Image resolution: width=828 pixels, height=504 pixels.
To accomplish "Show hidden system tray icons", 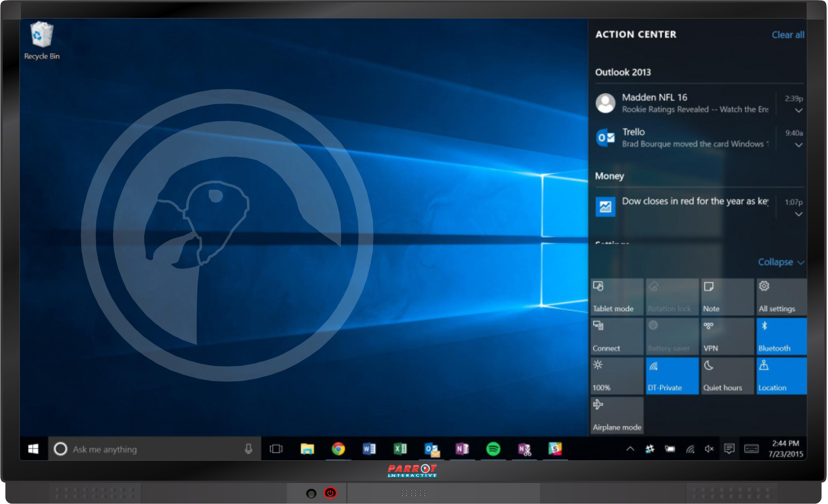I will click(630, 449).
